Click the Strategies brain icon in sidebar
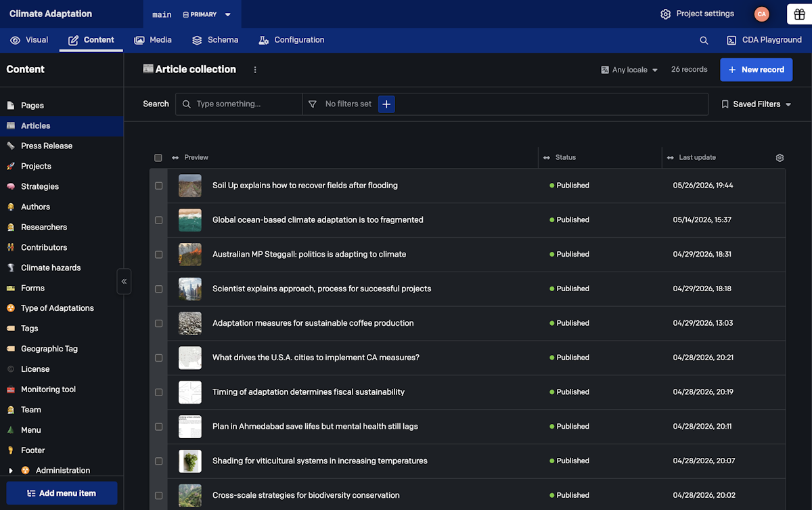Image resolution: width=812 pixels, height=510 pixels. (11, 186)
